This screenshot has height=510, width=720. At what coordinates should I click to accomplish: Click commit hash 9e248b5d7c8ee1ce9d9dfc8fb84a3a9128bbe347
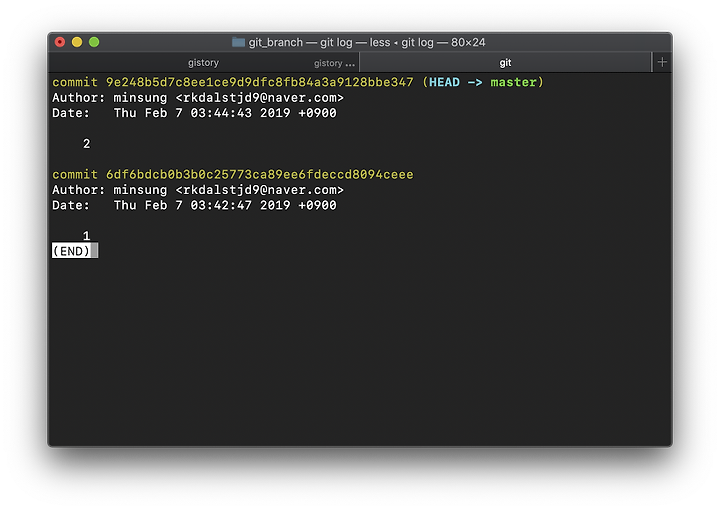point(259,82)
